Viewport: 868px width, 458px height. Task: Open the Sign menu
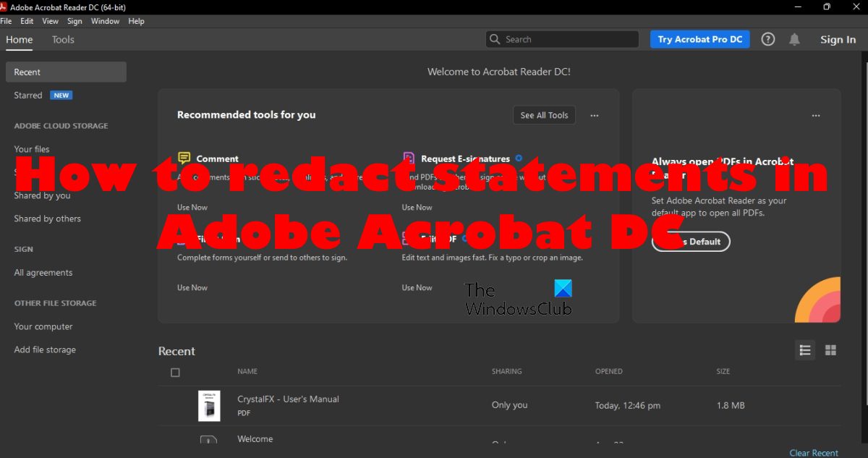pyautogui.click(x=75, y=21)
